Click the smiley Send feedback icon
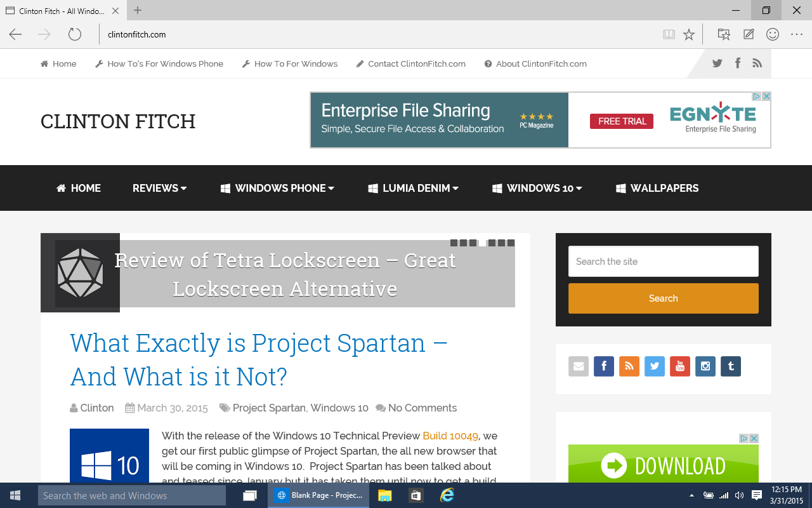812x508 pixels. [x=773, y=34]
